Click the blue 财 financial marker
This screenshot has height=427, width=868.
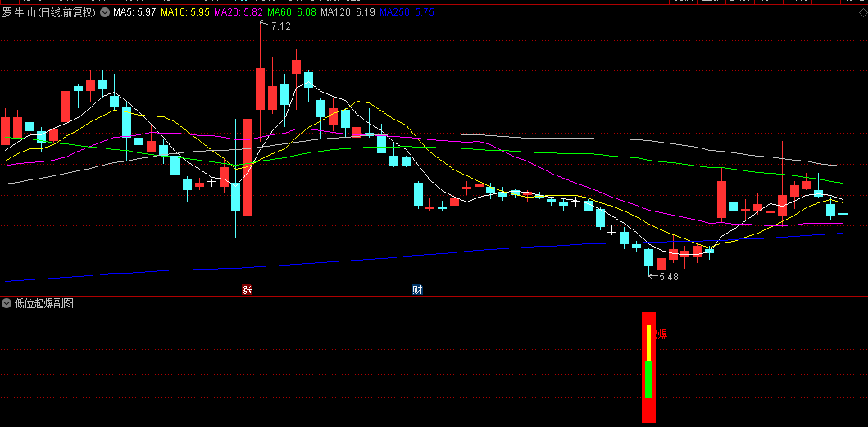pos(417,289)
